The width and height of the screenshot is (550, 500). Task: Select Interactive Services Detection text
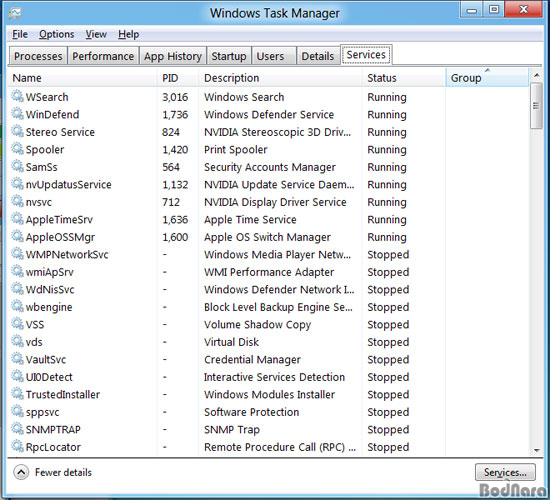[274, 377]
